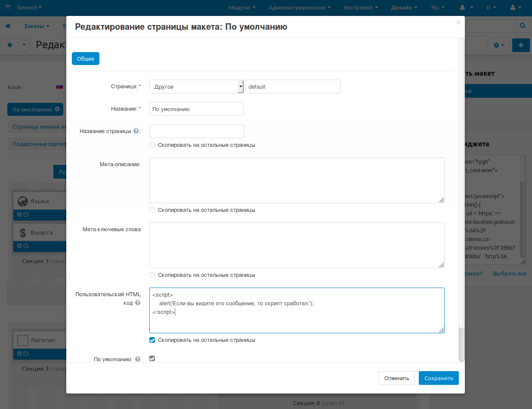Click the shopping cart icon near Simtech
Viewport: 532px width, 409px height.
(x=8, y=7)
